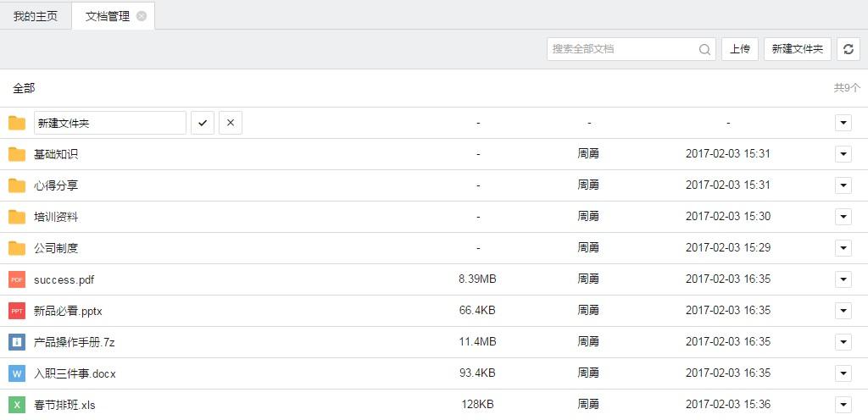Open the row dropdown for 春节排班.xls
The width and height of the screenshot is (868, 420).
[843, 405]
